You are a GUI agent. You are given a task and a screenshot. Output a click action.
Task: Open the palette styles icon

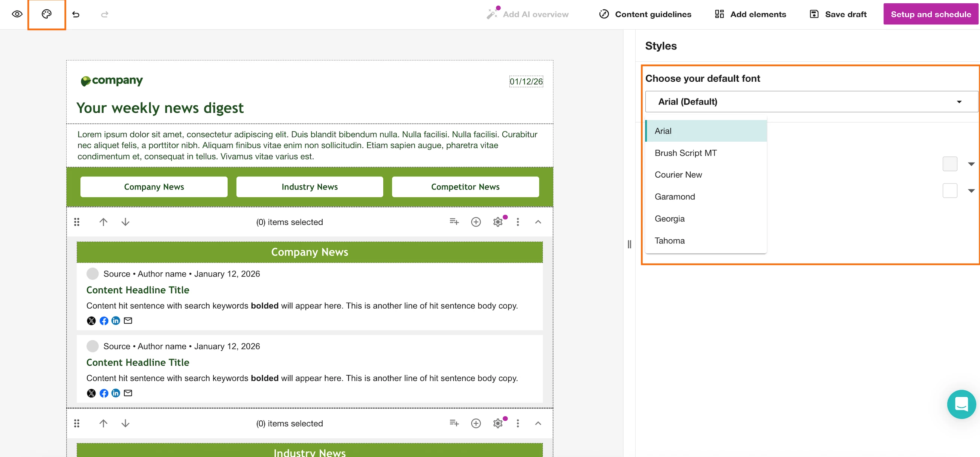(x=46, y=14)
